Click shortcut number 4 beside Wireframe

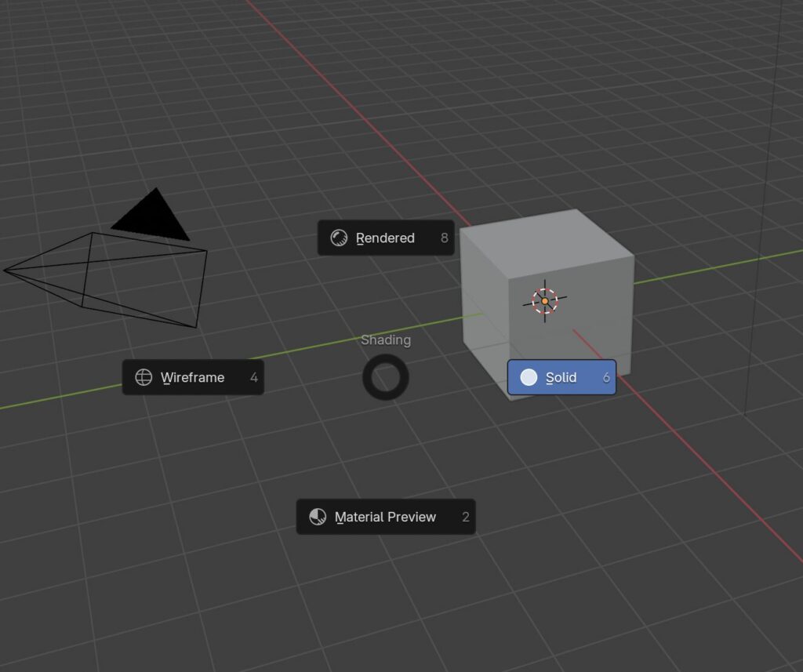click(253, 377)
